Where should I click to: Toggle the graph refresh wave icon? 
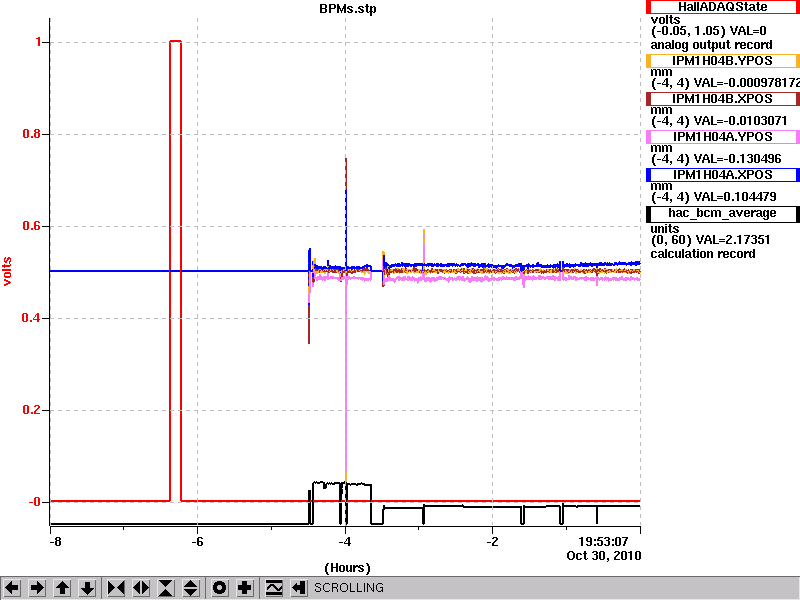[274, 588]
